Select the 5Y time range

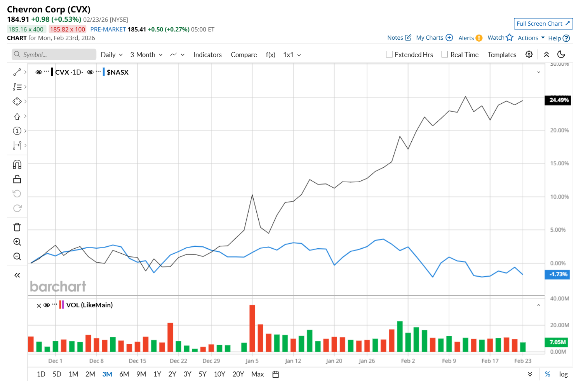coord(202,374)
